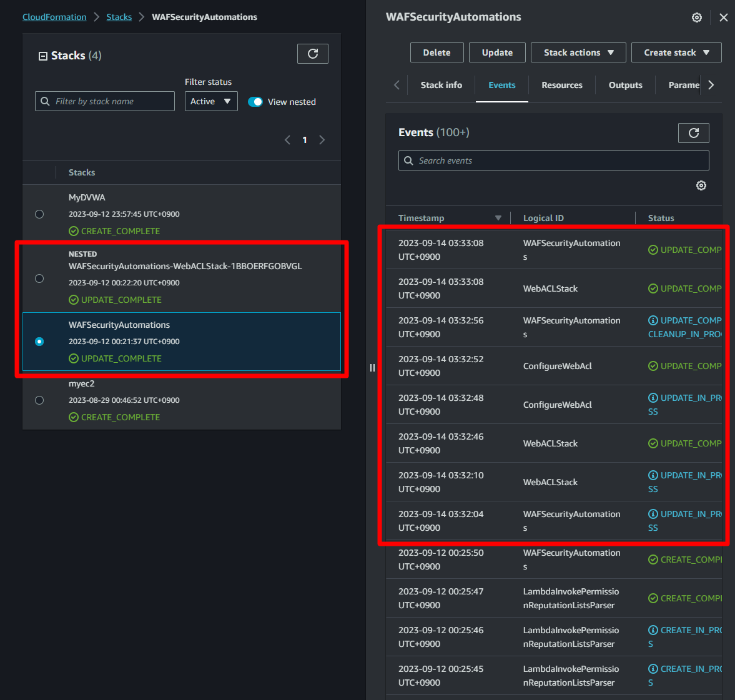
Task: Click the Delete stack button
Action: [x=437, y=52]
